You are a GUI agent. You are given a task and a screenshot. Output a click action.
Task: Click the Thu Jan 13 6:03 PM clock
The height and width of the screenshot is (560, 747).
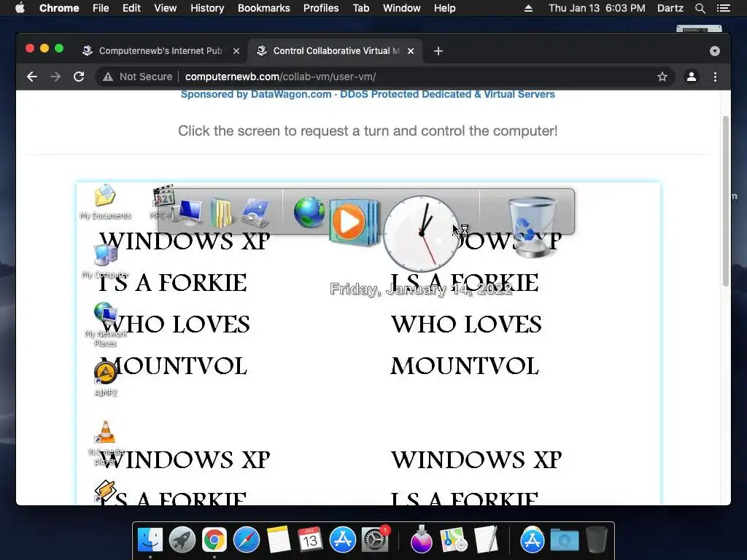(x=597, y=8)
